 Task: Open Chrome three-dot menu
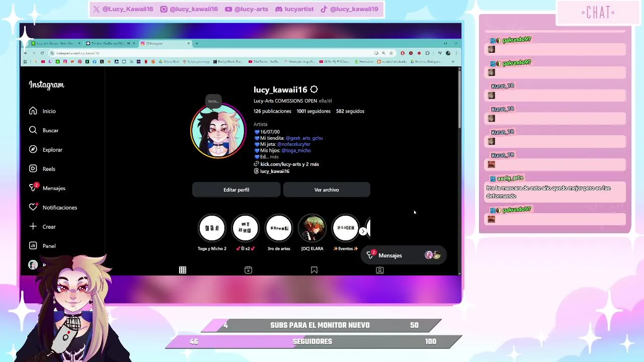456,53
